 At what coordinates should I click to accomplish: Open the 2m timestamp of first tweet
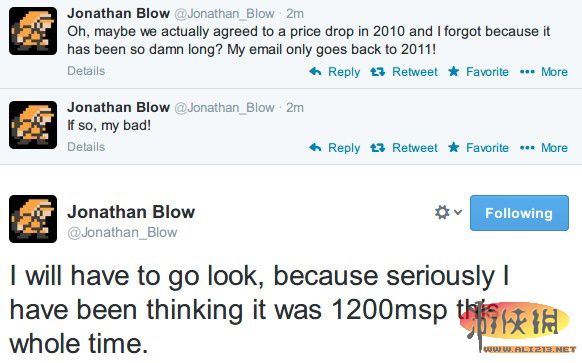295,14
